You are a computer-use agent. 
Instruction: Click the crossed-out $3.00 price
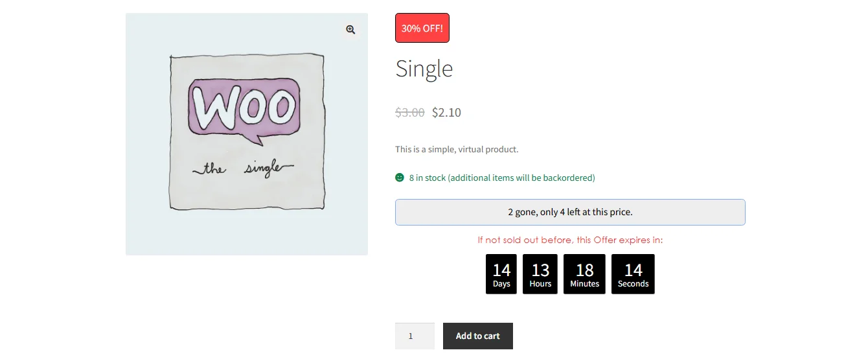410,112
